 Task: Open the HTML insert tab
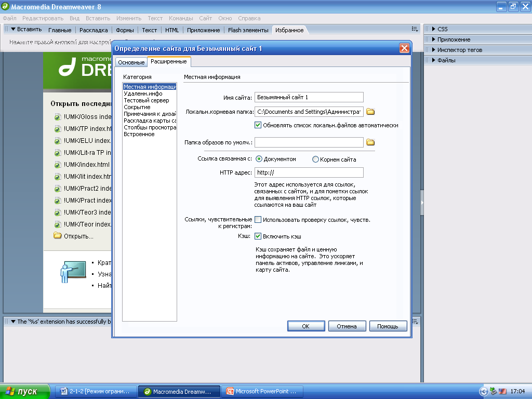point(172,30)
